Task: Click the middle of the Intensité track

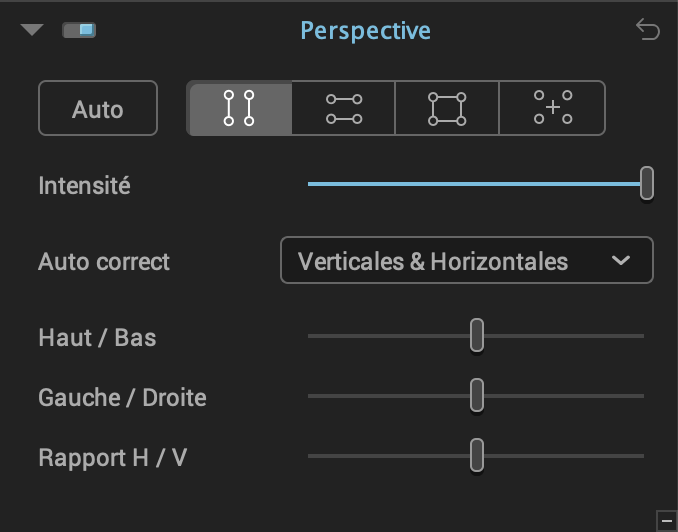Action: (476, 184)
